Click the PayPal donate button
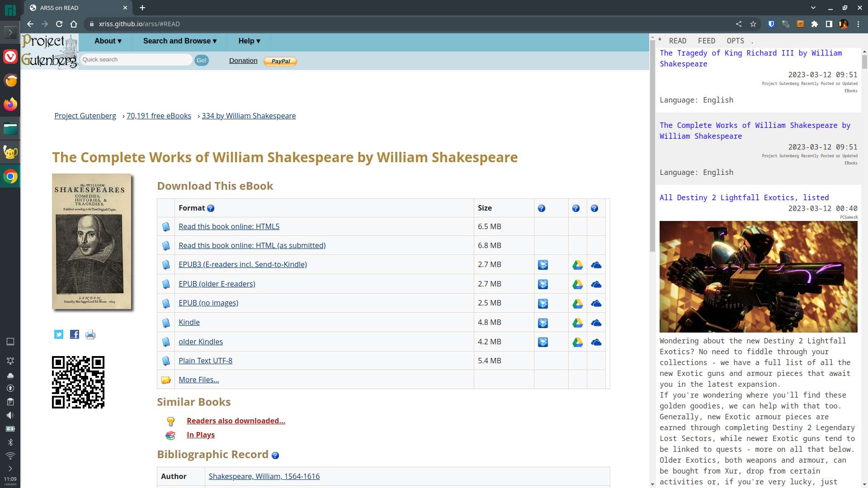This screenshot has height=488, width=868. click(280, 61)
